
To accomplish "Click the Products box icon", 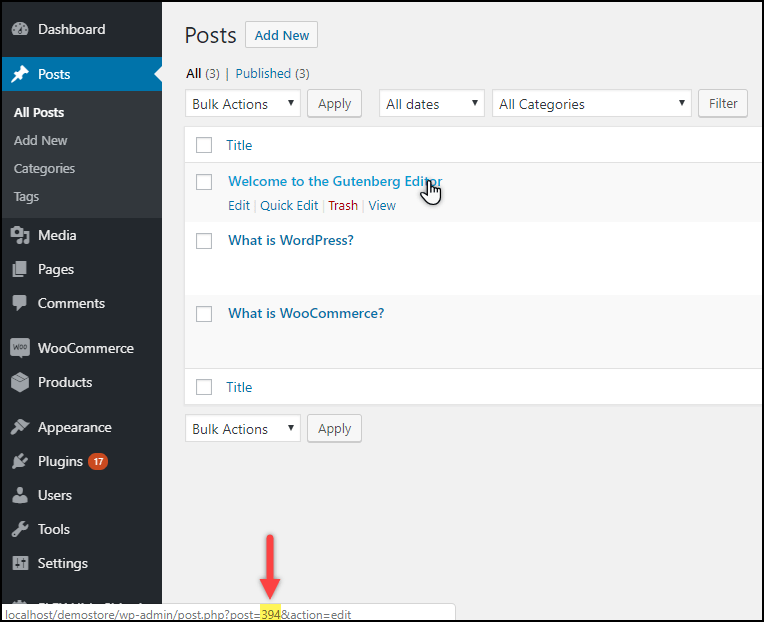I will pos(20,382).
